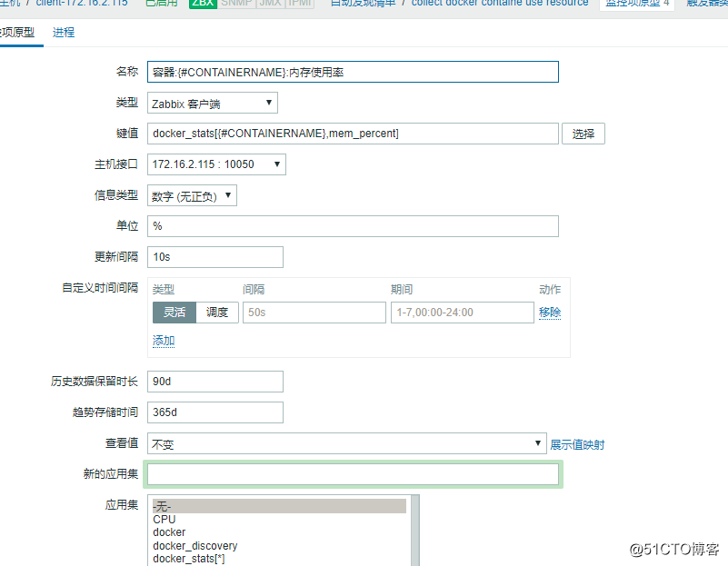Click the 选择 button next to key
This screenshot has height=566, width=728.
tap(583, 134)
